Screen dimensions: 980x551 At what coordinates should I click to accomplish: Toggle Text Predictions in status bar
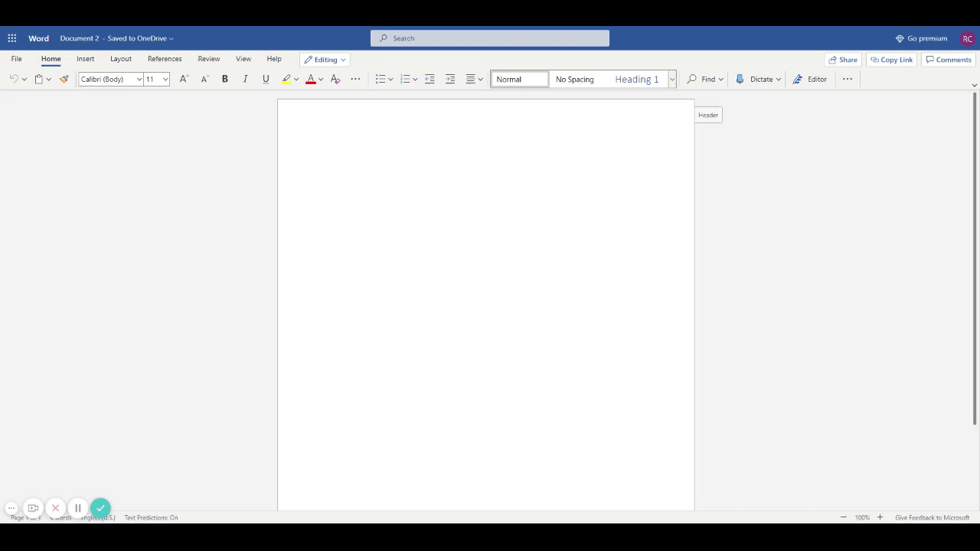click(151, 517)
